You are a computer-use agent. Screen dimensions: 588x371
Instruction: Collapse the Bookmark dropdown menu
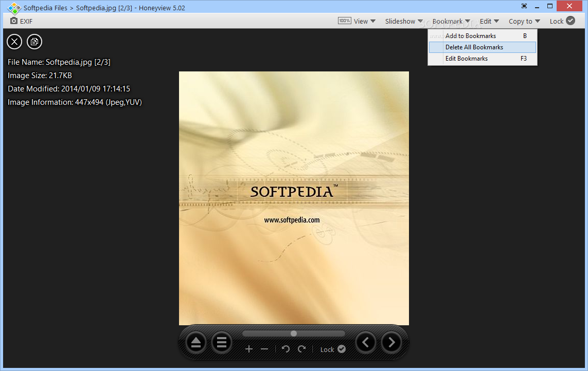pyautogui.click(x=451, y=22)
